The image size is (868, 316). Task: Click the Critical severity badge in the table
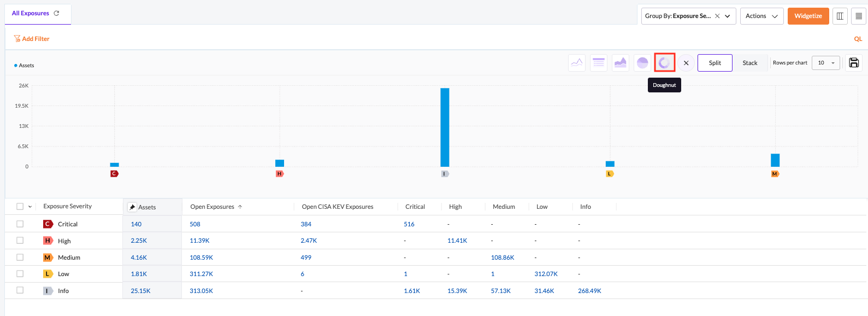(48, 224)
